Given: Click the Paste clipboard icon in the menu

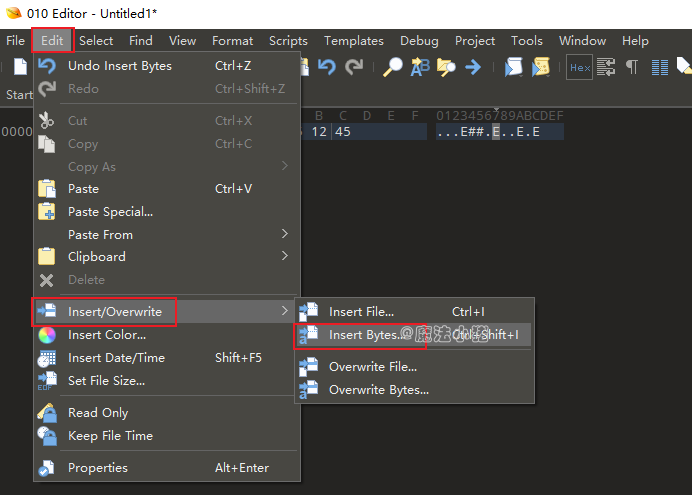Looking at the screenshot, I should 47,189.
